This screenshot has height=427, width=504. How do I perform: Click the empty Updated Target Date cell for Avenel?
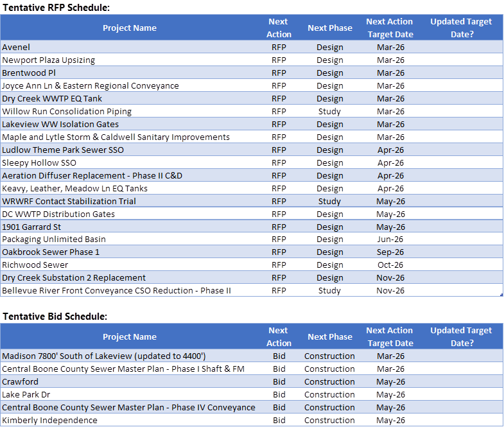pyautogui.click(x=460, y=47)
